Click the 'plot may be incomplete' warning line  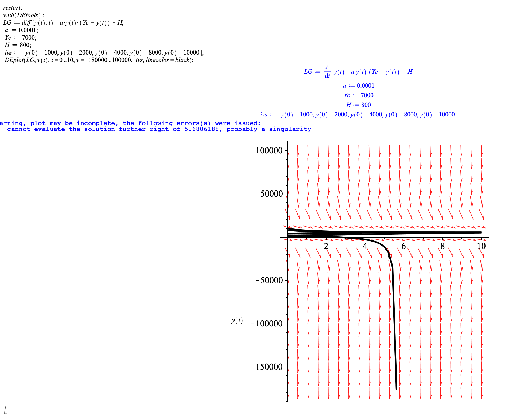[130, 123]
